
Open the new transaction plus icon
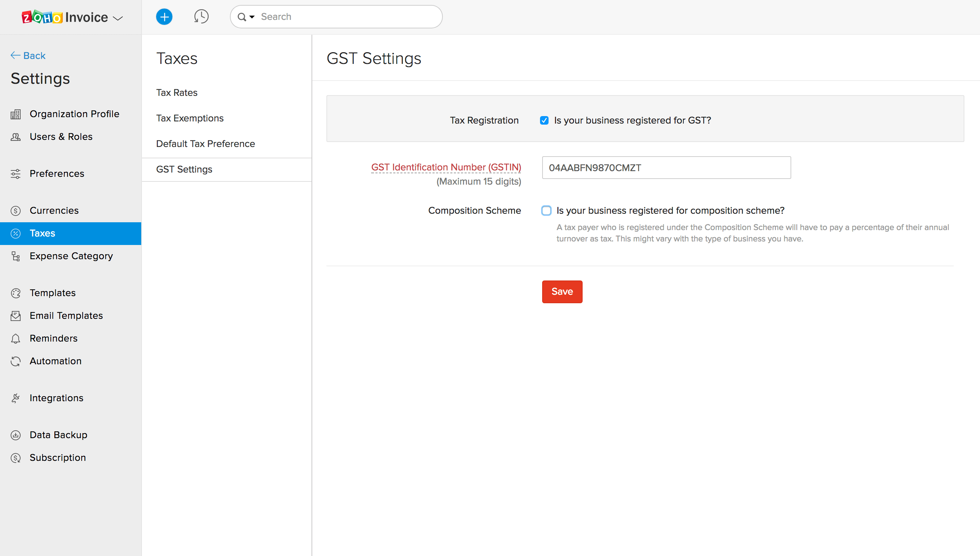pos(164,16)
